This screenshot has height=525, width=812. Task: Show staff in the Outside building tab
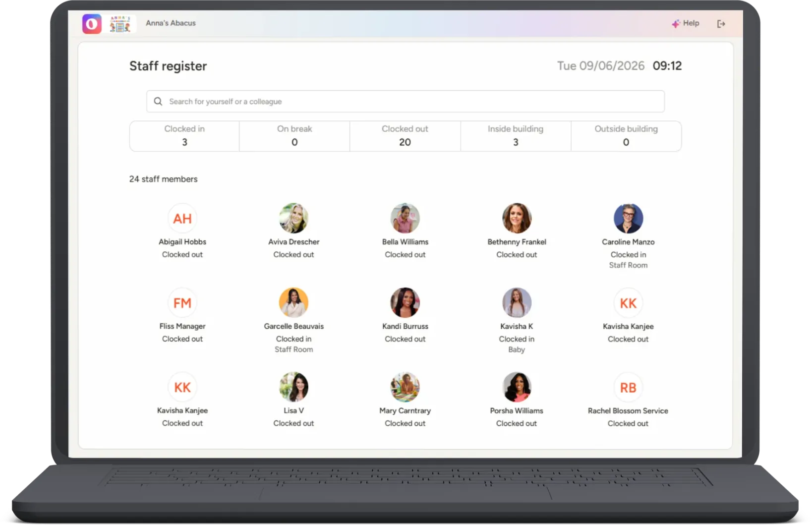click(626, 136)
